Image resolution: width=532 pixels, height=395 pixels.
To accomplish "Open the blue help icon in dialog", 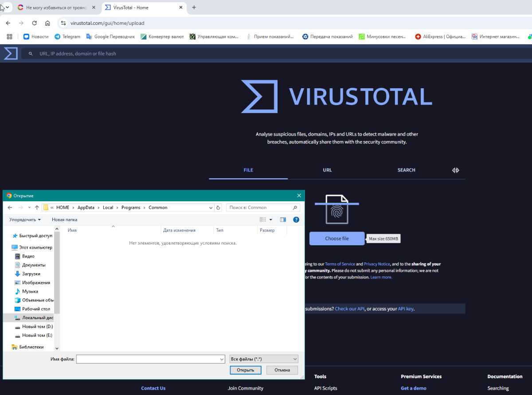I will [296, 219].
